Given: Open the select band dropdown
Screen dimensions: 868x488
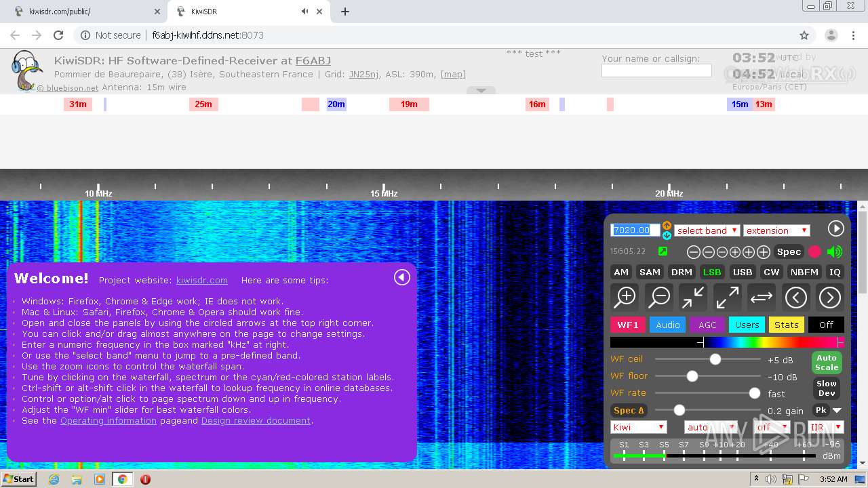Looking at the screenshot, I should click(707, 230).
